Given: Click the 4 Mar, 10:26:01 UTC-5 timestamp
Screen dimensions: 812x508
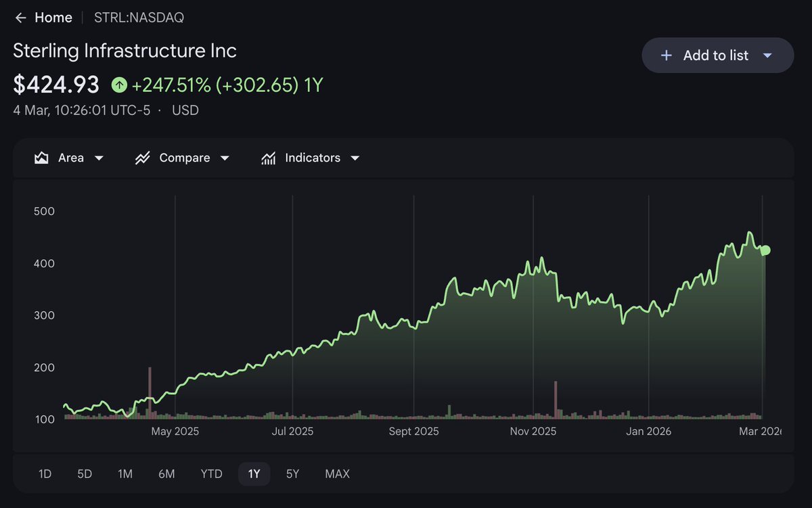Looking at the screenshot, I should click(82, 110).
